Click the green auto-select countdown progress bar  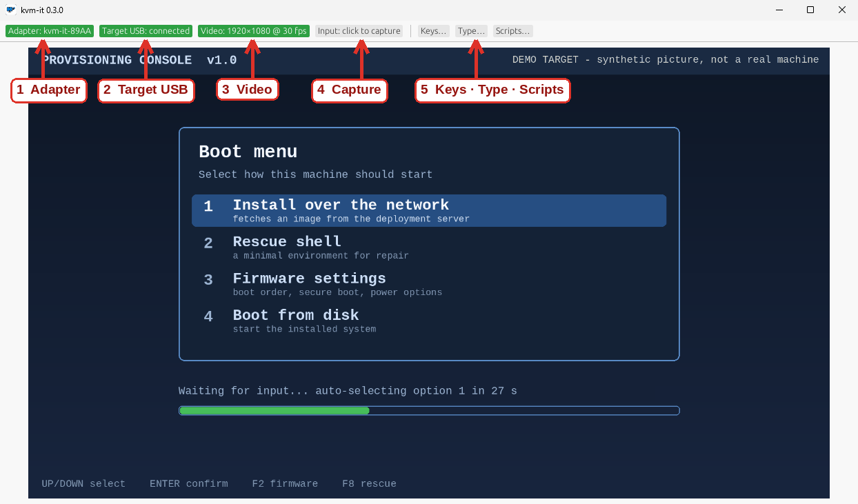click(x=429, y=410)
